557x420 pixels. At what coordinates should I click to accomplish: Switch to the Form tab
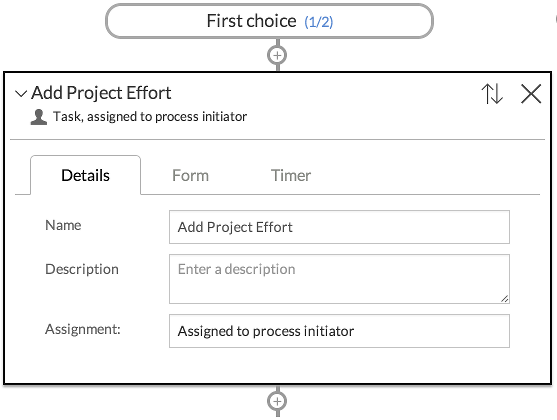click(190, 176)
